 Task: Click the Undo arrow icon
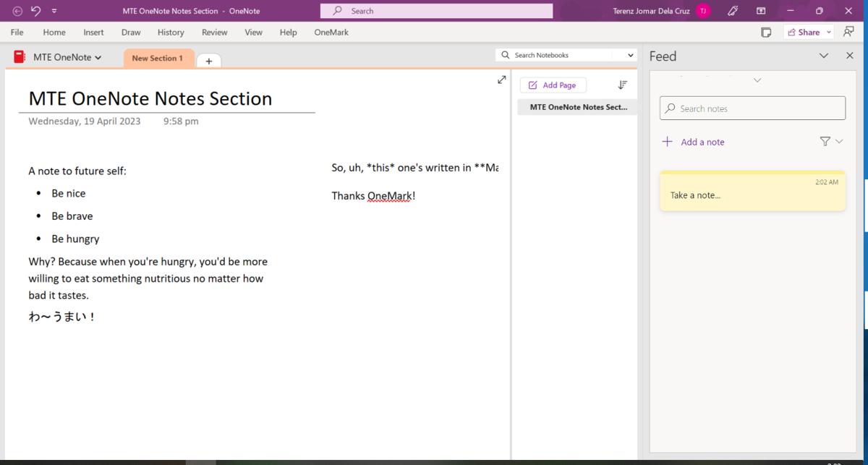click(35, 11)
